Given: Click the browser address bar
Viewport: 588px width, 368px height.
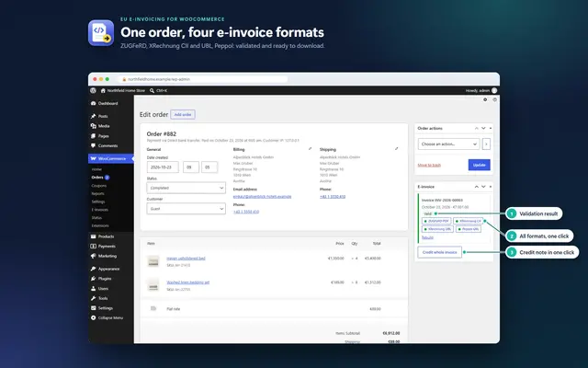Looking at the screenshot, I should pyautogui.click(x=203, y=79).
